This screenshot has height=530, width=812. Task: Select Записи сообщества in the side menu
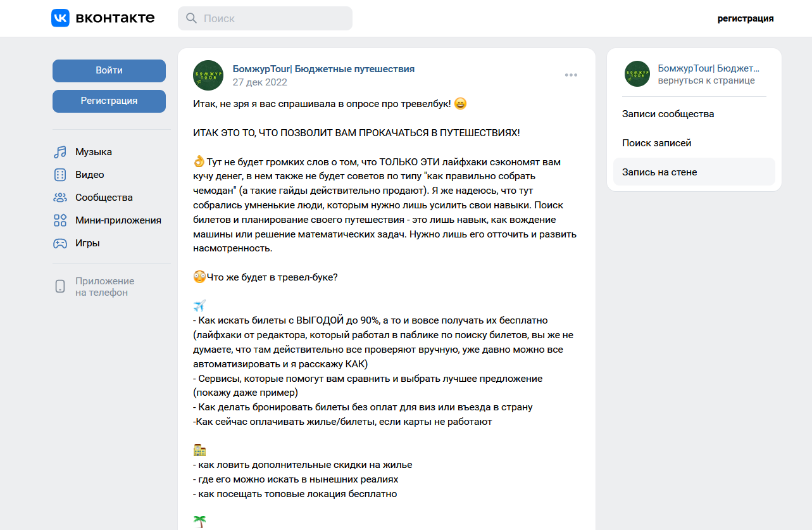coord(668,114)
